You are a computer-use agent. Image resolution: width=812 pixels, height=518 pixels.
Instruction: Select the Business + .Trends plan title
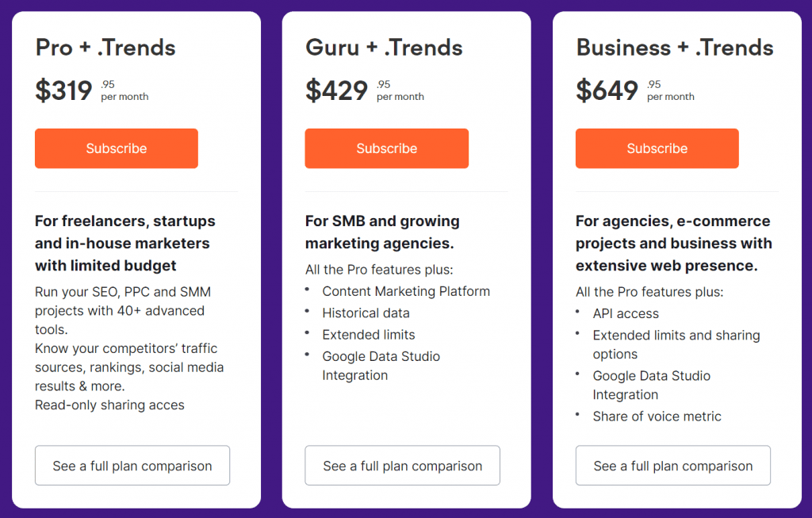(674, 48)
